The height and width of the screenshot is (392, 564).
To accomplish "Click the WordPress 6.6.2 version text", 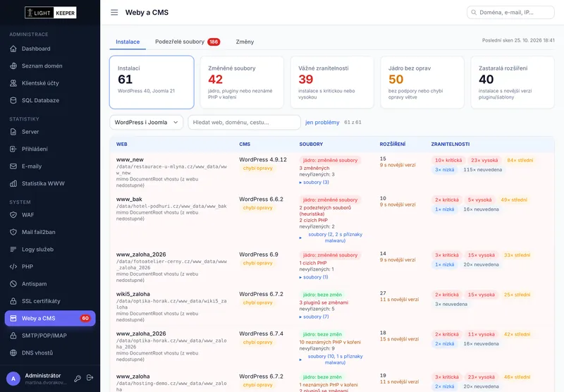I will [x=261, y=199].
